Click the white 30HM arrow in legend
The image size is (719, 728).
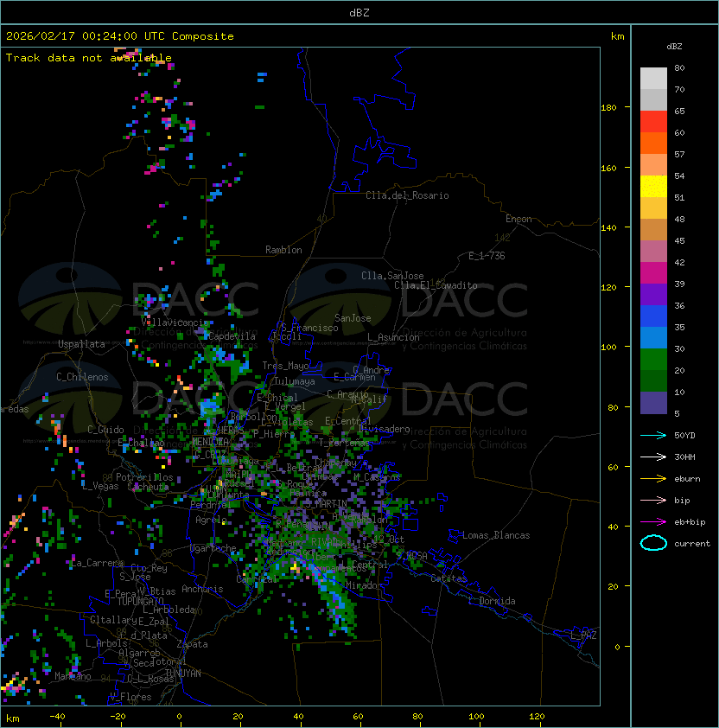point(653,457)
